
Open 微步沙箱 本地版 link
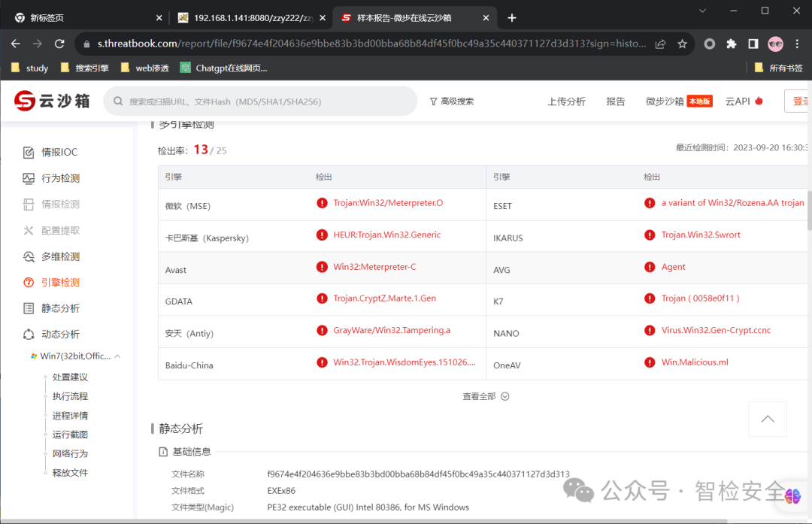(x=679, y=101)
